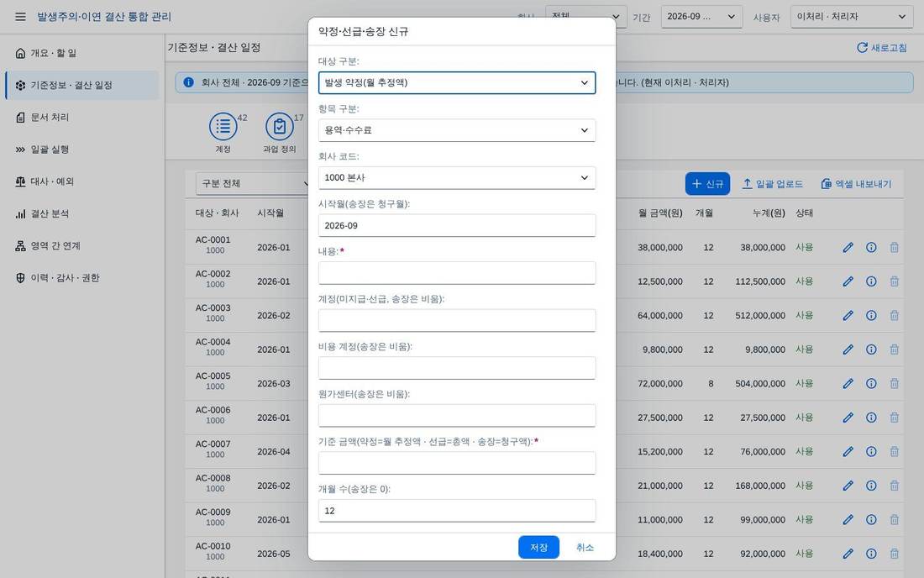Click the 엑셀 내보내기 button
Viewport: 924px width, 578px height.
pos(856,184)
